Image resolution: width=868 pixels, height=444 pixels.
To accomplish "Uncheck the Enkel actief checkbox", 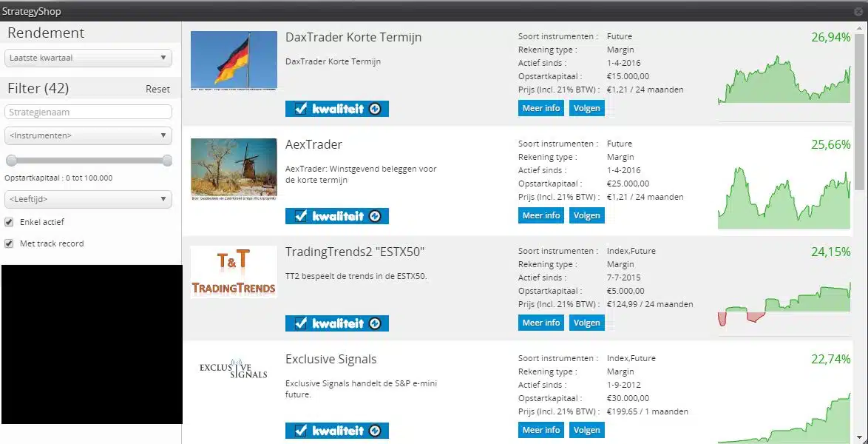I will (x=9, y=222).
